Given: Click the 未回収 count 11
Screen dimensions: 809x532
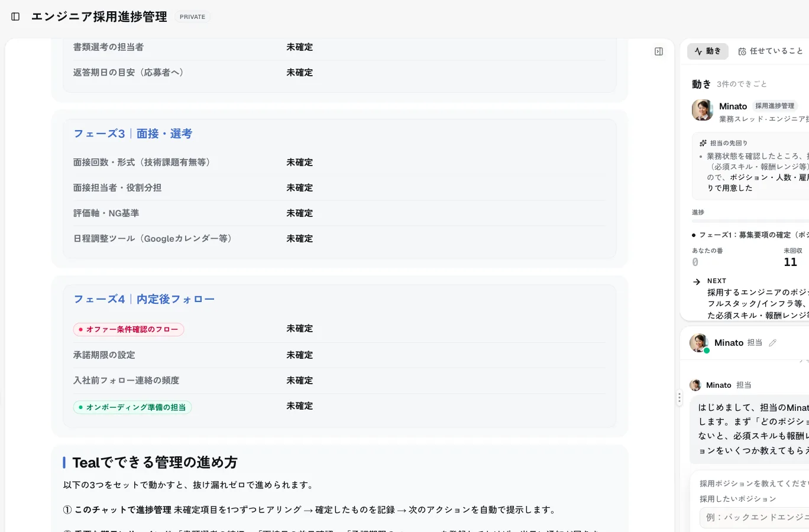Looking at the screenshot, I should point(791,262).
